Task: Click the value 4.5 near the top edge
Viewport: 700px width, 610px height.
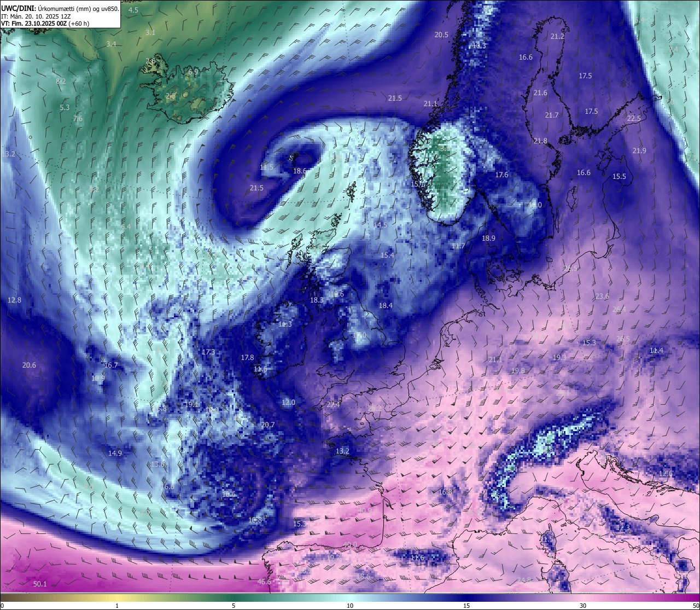Action: tap(133, 10)
